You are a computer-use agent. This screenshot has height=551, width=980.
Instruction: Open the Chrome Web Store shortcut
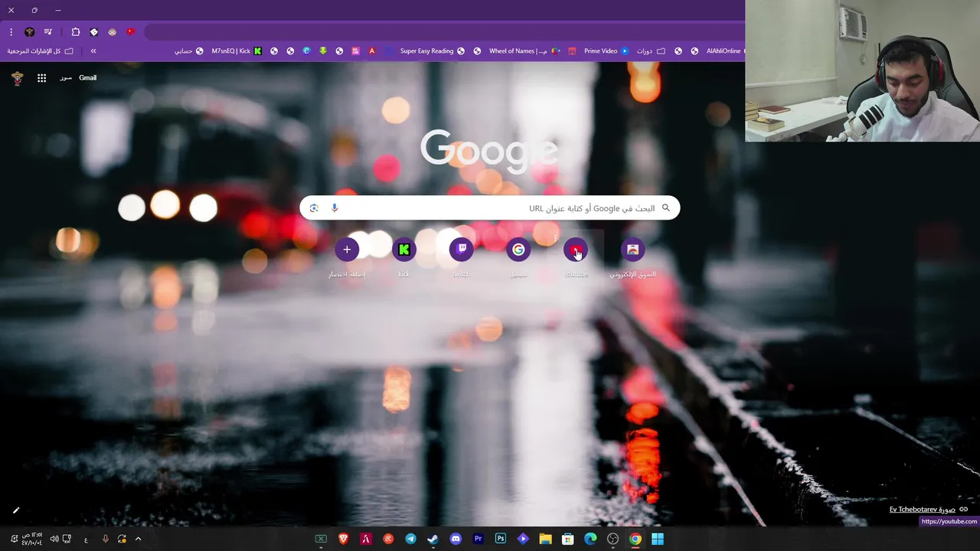pyautogui.click(x=632, y=249)
